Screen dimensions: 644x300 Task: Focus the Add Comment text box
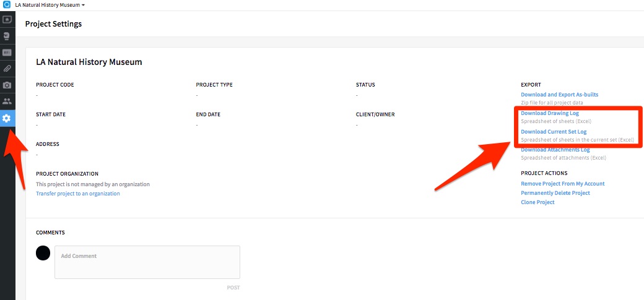147,262
